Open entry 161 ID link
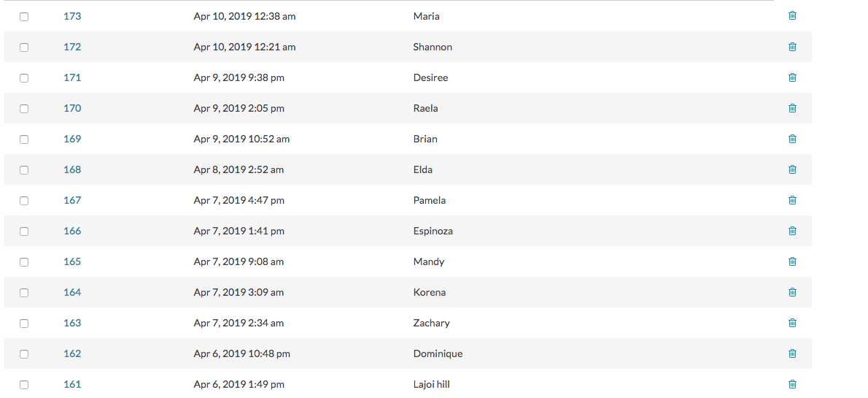This screenshot has width=868, height=398. point(72,384)
